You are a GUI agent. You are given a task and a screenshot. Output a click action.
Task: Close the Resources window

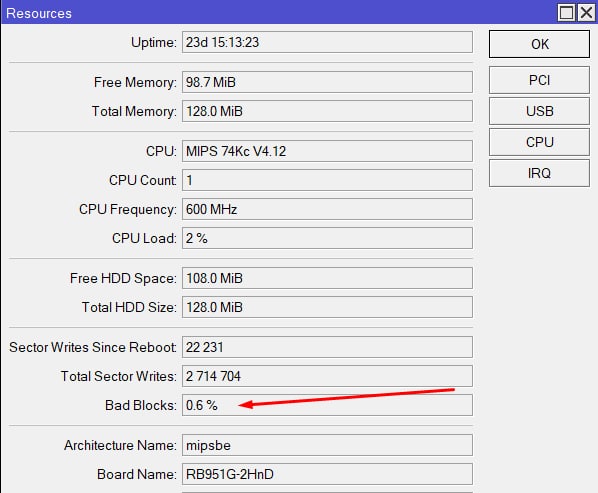pos(586,13)
